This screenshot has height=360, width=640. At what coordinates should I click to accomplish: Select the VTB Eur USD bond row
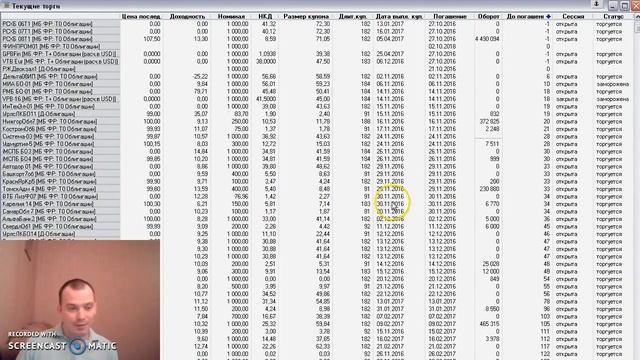point(60,62)
